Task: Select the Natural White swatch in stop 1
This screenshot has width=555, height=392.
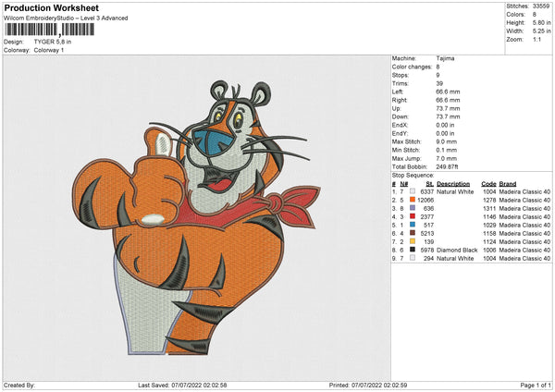Action: (413, 191)
